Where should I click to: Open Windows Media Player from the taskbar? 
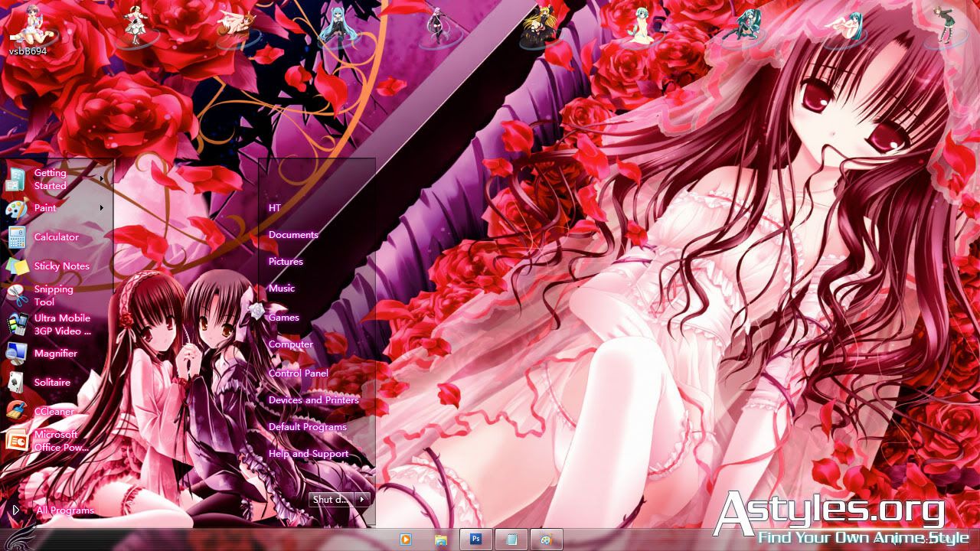pos(406,540)
